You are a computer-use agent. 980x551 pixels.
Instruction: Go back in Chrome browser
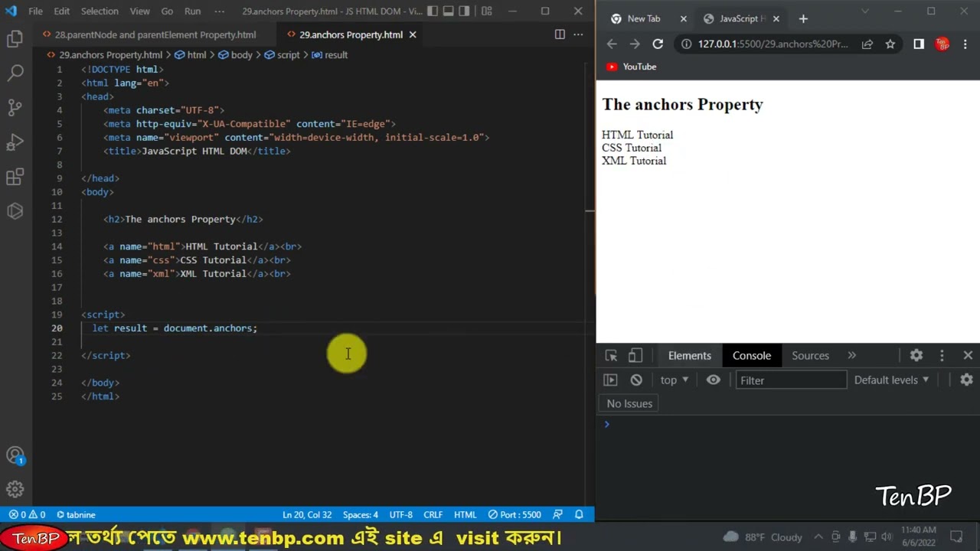click(612, 44)
